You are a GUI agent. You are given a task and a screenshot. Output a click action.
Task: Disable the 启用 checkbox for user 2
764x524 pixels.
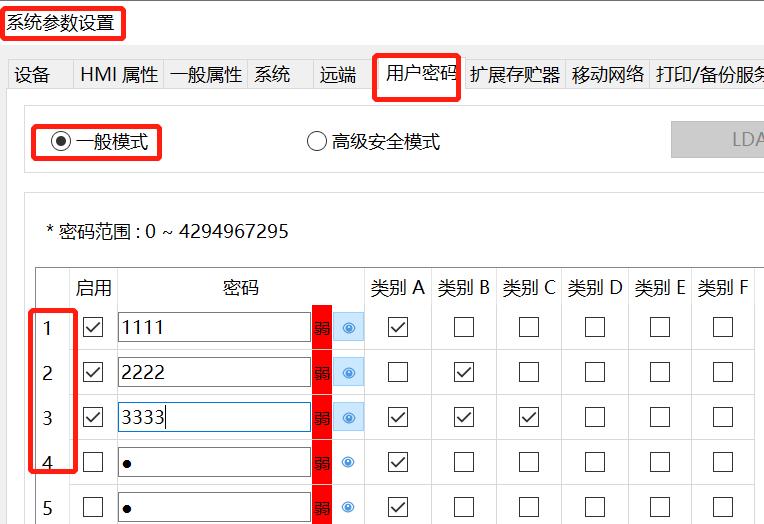pyautogui.click(x=93, y=372)
